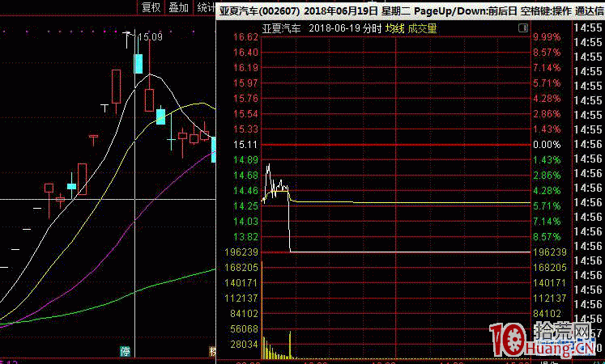Click the tall cyan candlestick under 15.09

138,64
